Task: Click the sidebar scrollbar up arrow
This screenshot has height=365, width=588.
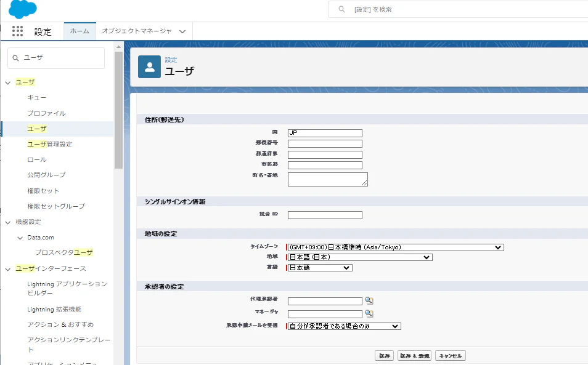Action: click(x=118, y=47)
